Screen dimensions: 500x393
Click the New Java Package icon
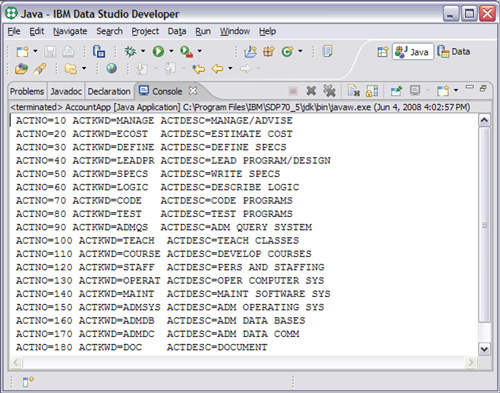269,52
